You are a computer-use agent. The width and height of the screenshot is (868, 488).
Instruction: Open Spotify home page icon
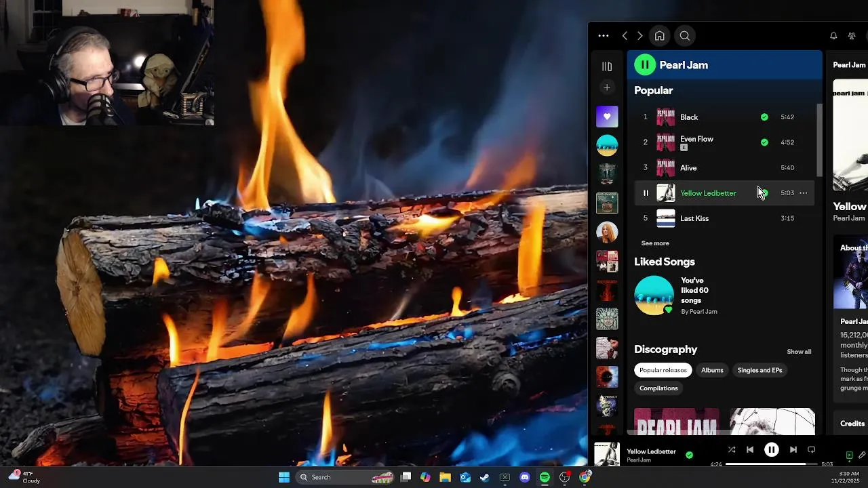(659, 36)
